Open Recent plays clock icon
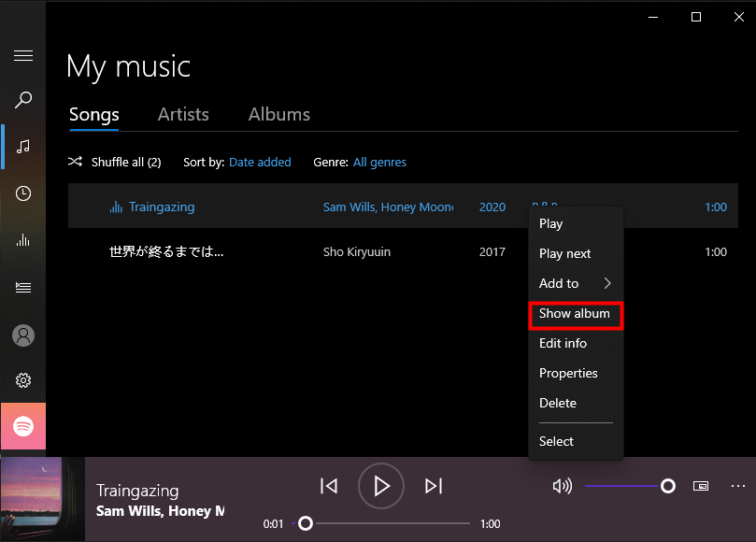Screen dimensions: 756x542 tap(23, 193)
